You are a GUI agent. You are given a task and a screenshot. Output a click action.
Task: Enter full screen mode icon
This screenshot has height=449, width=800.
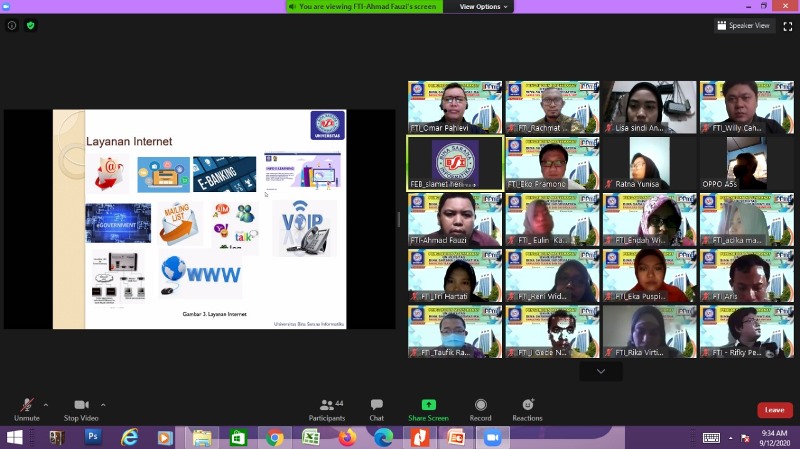pos(788,26)
